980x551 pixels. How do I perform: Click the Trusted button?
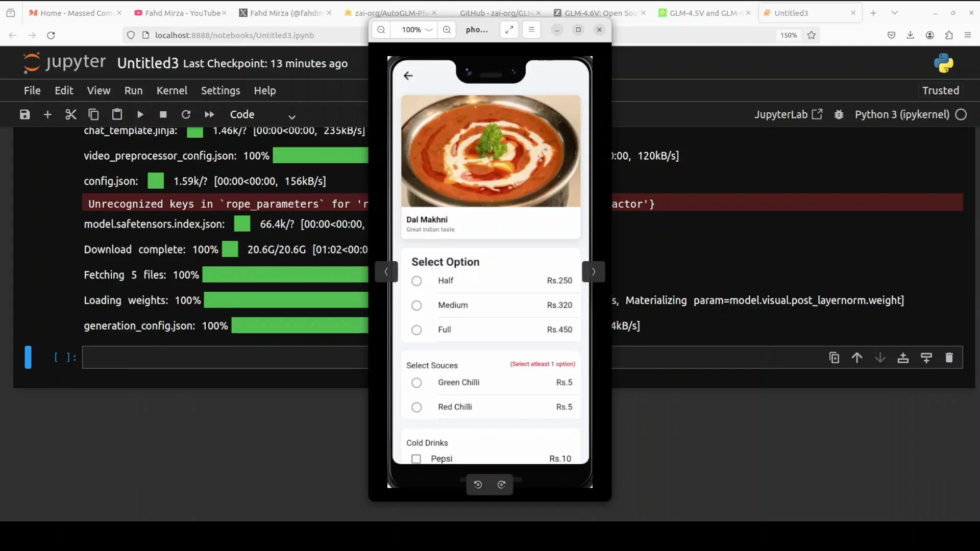pyautogui.click(x=940, y=90)
